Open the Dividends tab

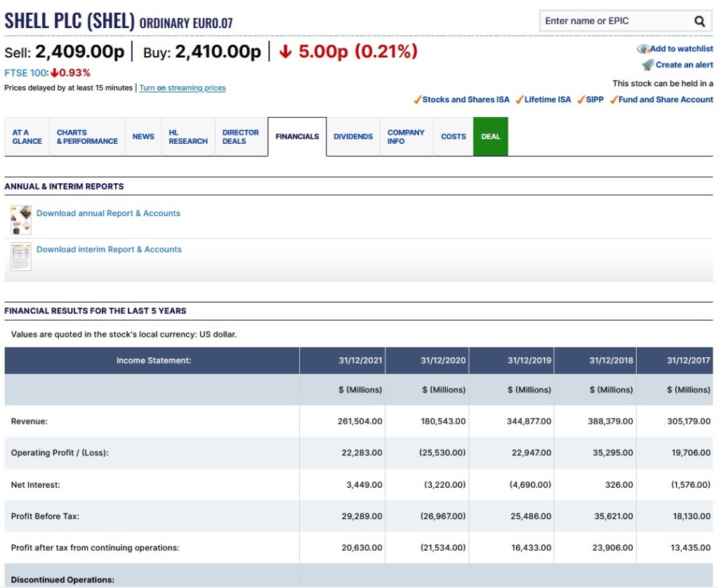[353, 137]
